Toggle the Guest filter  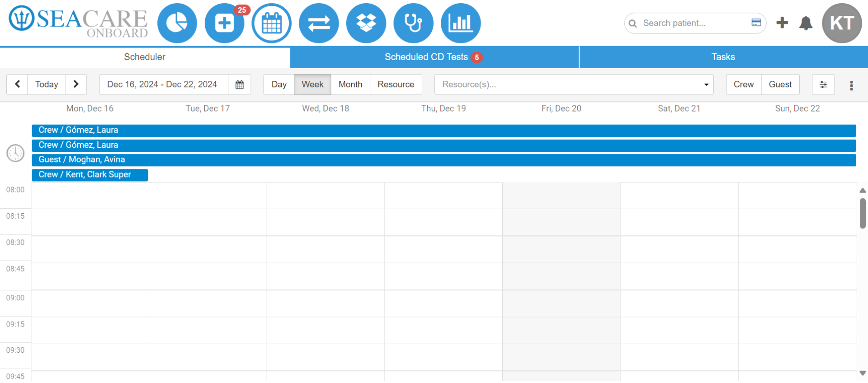coord(780,84)
